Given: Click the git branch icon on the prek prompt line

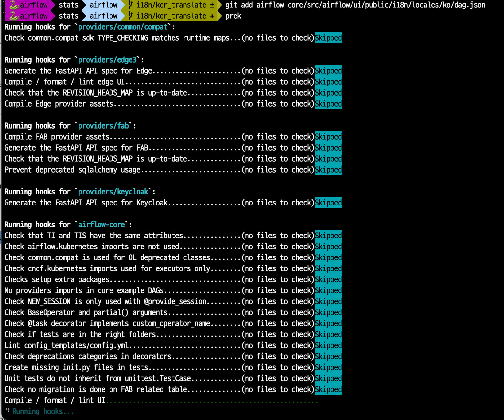Looking at the screenshot, I should pyautogui.click(x=131, y=16).
